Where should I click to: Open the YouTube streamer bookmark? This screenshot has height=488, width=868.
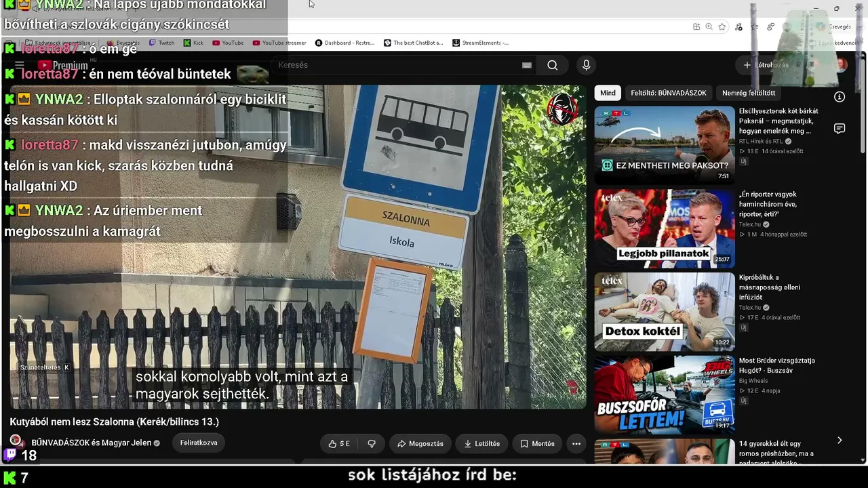(279, 43)
